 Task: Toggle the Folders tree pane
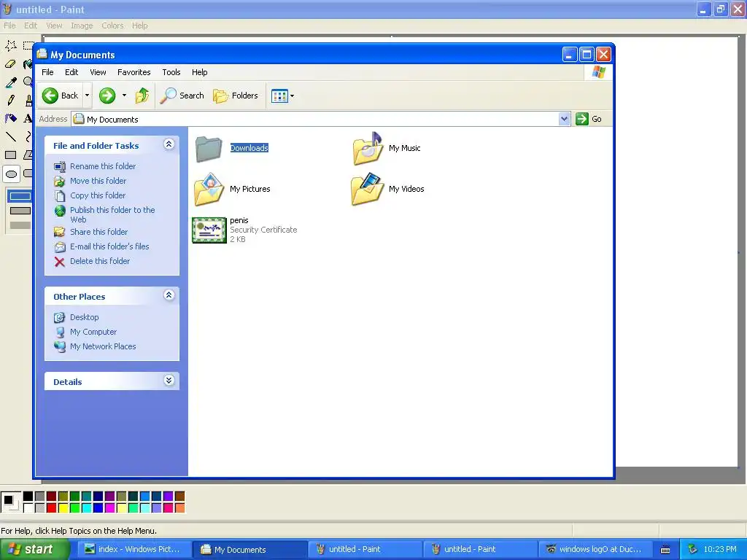pos(236,96)
